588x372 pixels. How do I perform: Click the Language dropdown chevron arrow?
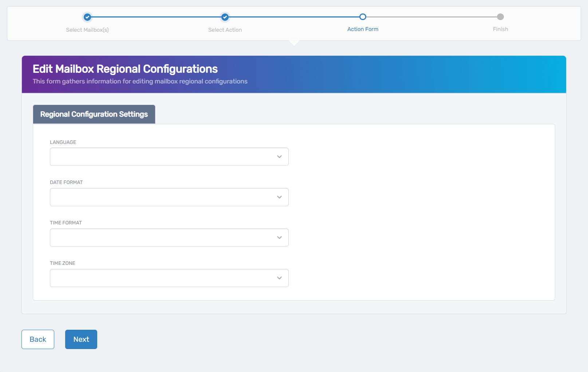coord(279,156)
